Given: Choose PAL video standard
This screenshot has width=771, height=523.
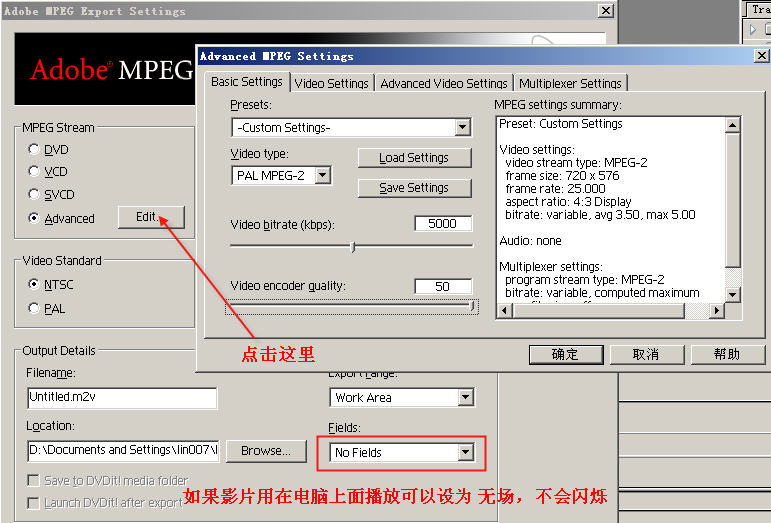Looking at the screenshot, I should pos(33,308).
